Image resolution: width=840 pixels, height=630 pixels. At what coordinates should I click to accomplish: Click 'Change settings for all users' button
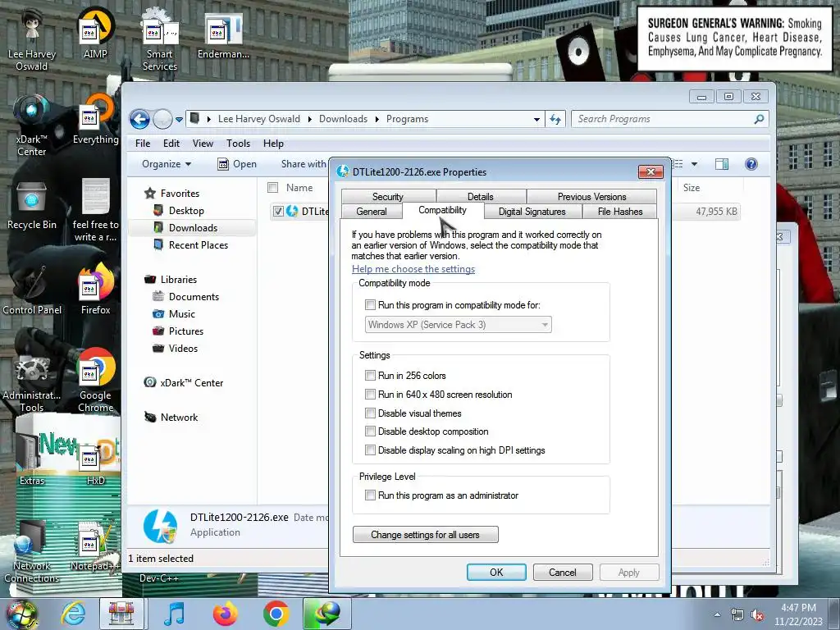pos(426,535)
